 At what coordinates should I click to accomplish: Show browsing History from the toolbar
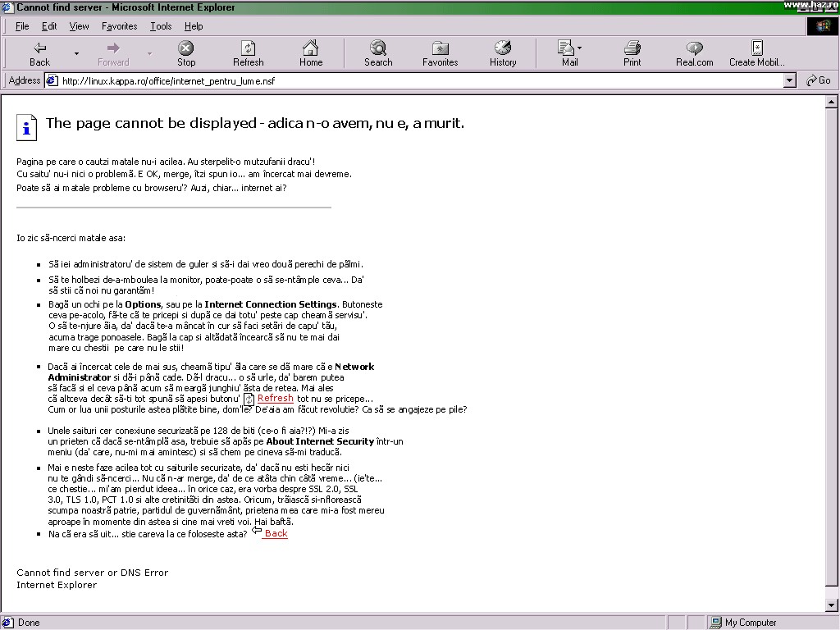pyautogui.click(x=503, y=54)
